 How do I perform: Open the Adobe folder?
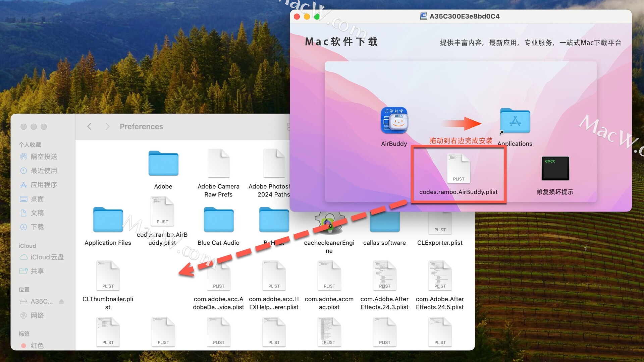click(x=163, y=164)
